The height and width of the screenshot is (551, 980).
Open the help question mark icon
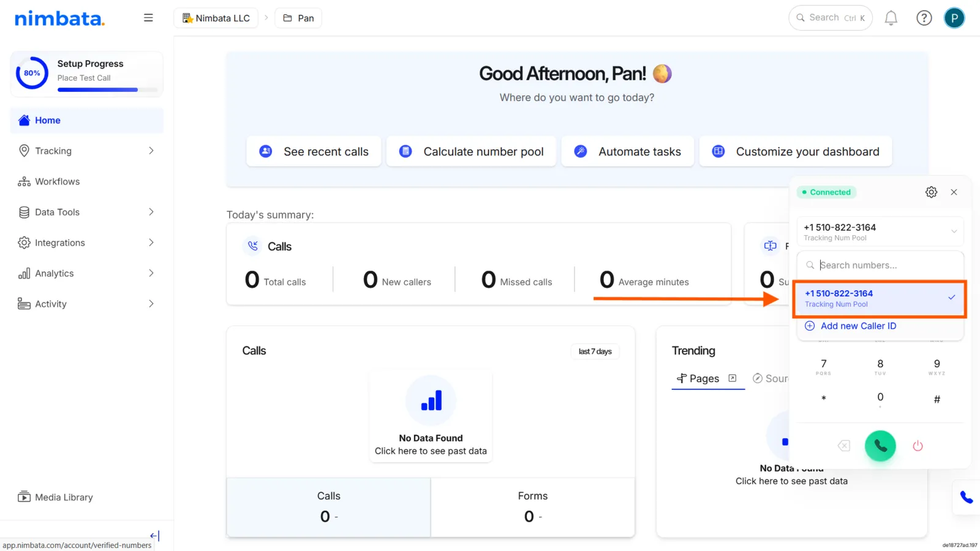pyautogui.click(x=924, y=18)
